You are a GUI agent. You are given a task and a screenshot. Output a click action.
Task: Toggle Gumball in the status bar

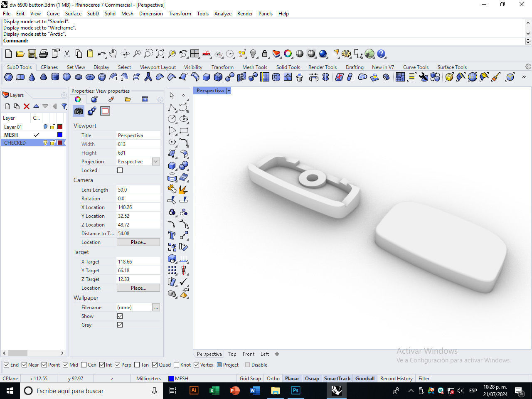click(x=365, y=379)
